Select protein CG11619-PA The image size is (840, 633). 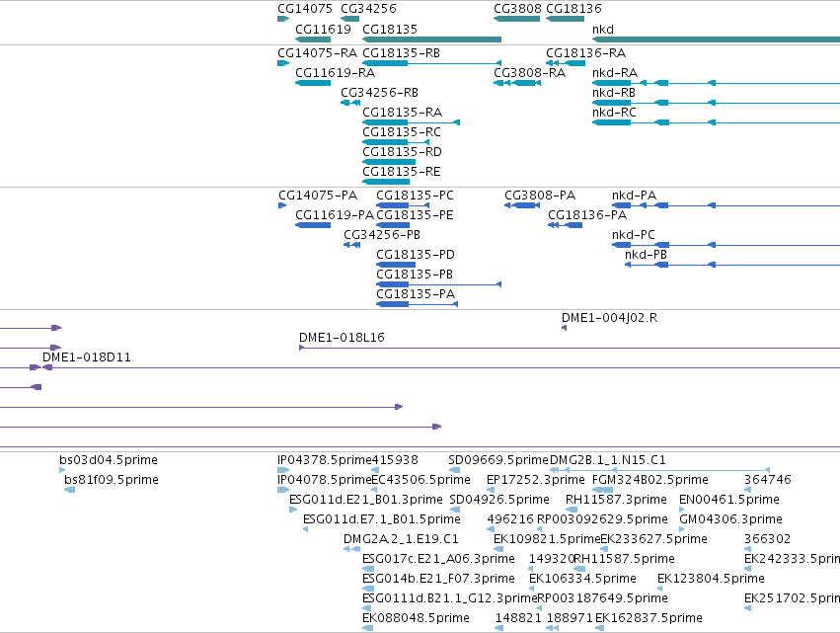click(x=313, y=225)
